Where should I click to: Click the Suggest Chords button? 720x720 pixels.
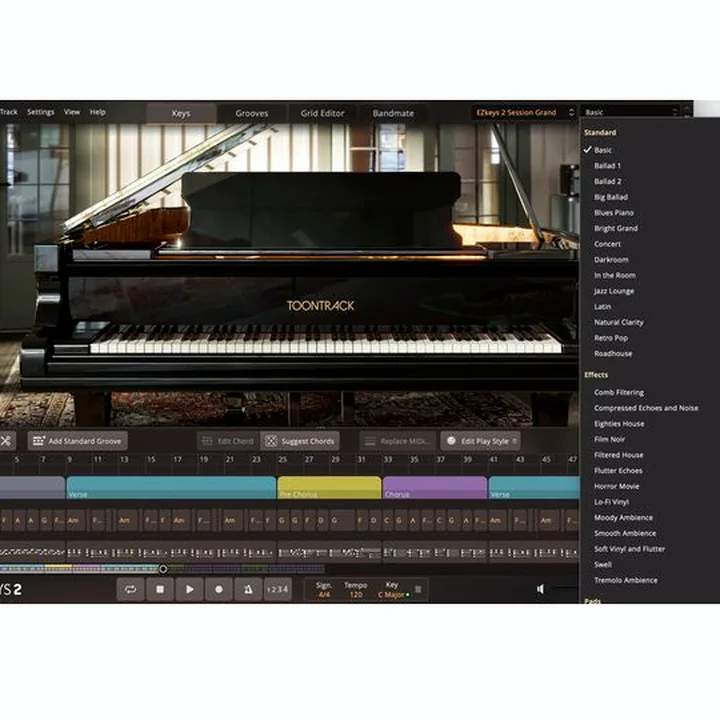[x=300, y=441]
